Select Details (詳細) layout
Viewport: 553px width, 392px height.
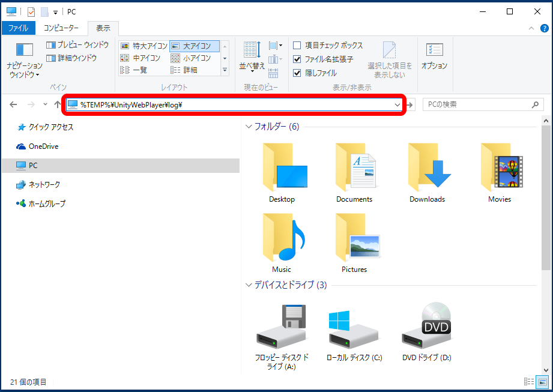[184, 70]
